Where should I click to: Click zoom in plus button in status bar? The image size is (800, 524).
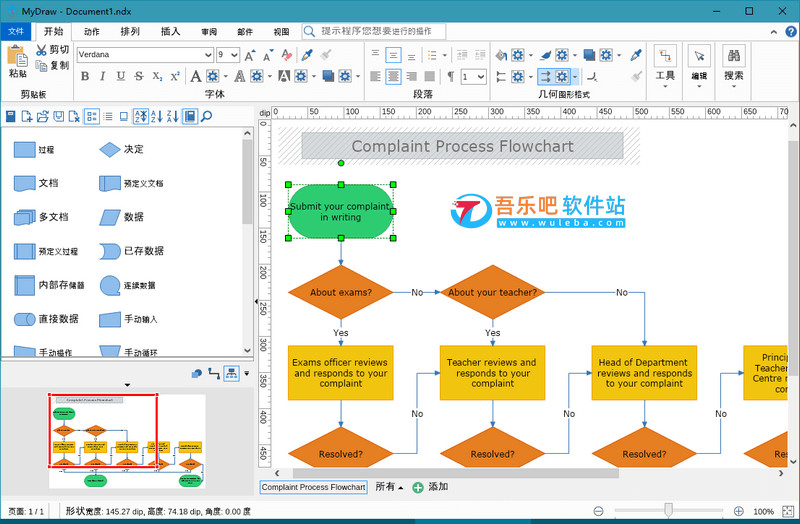click(738, 511)
